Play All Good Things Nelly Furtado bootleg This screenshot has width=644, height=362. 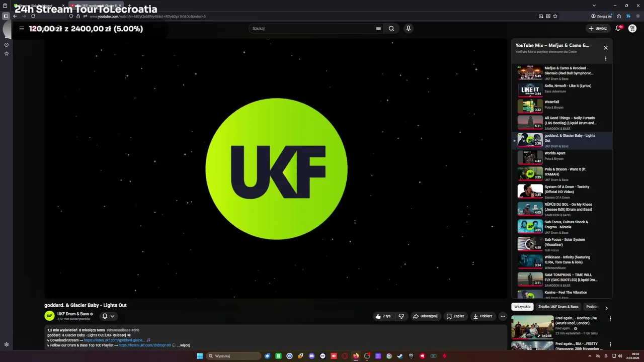(x=562, y=123)
